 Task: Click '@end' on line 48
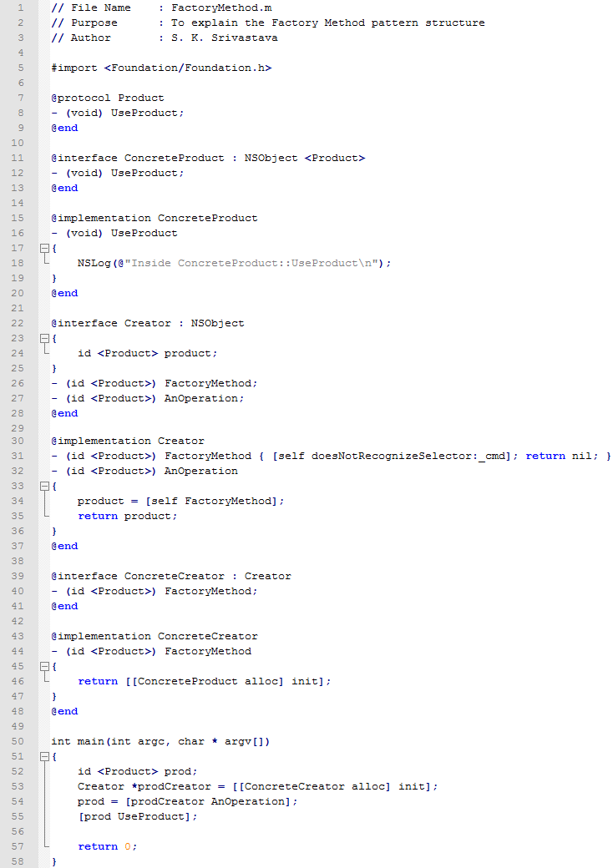(64, 711)
